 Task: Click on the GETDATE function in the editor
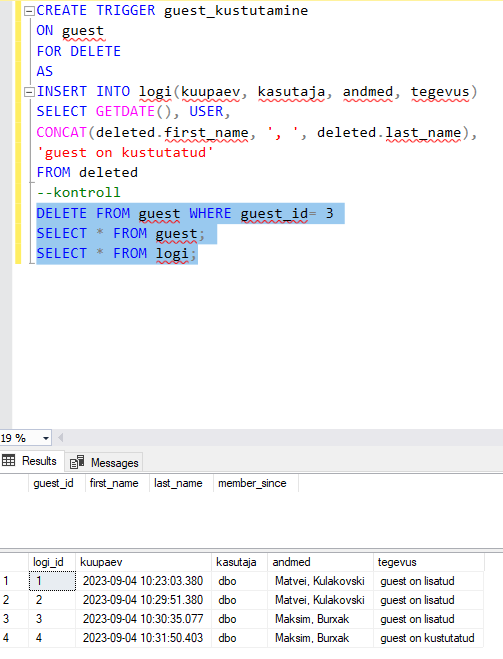pyautogui.click(x=125, y=111)
